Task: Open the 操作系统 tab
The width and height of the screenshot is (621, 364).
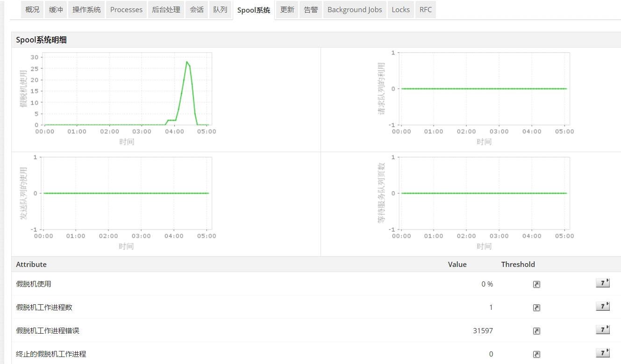Action: (x=86, y=10)
